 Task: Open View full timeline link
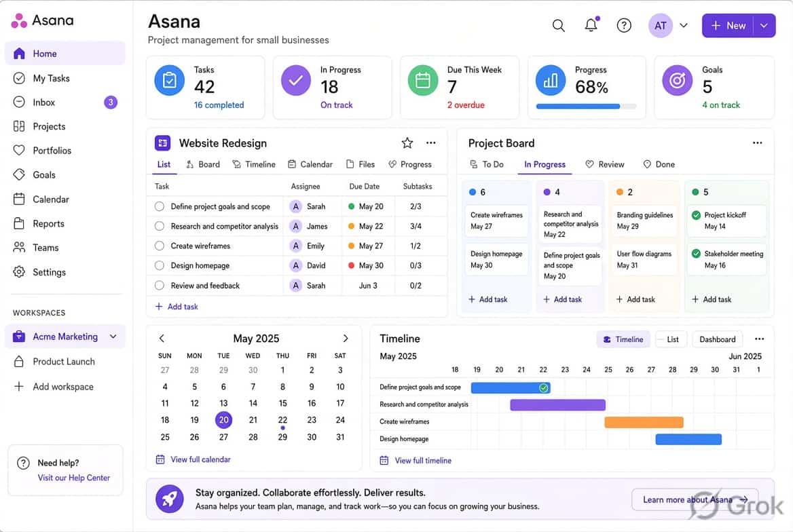(416, 460)
